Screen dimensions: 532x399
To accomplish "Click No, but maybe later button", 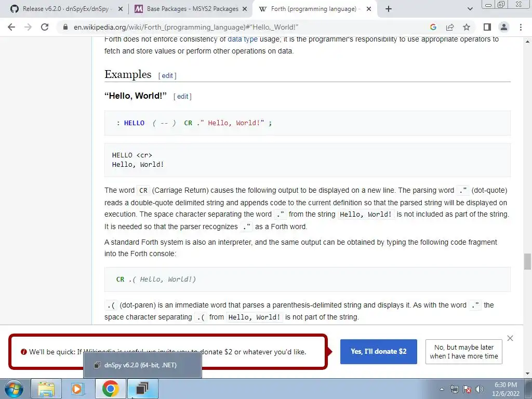I will pos(464,352).
